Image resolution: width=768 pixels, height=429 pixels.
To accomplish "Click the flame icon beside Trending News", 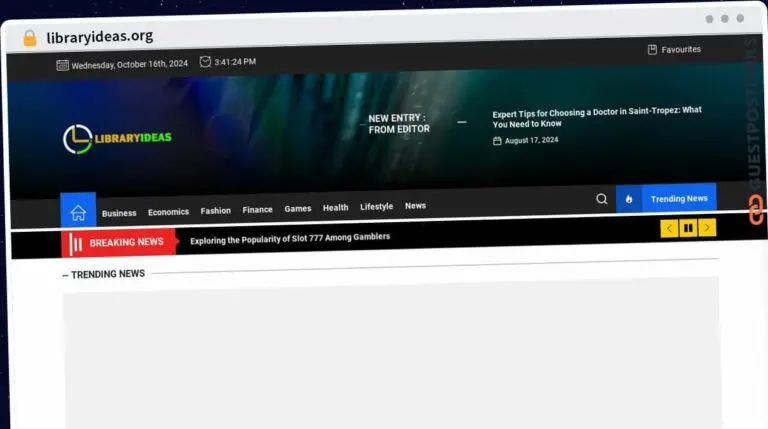I will tap(629, 199).
